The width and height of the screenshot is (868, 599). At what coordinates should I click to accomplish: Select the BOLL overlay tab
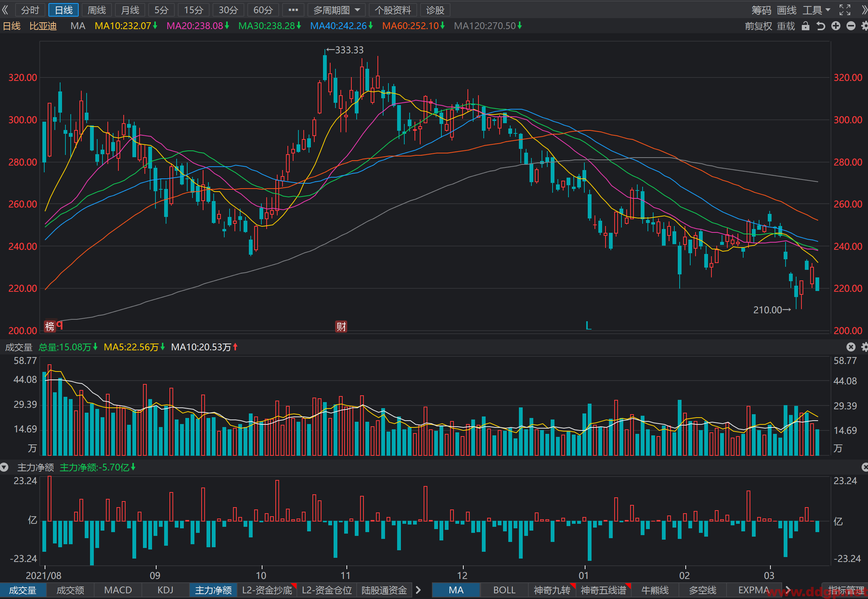coord(504,590)
